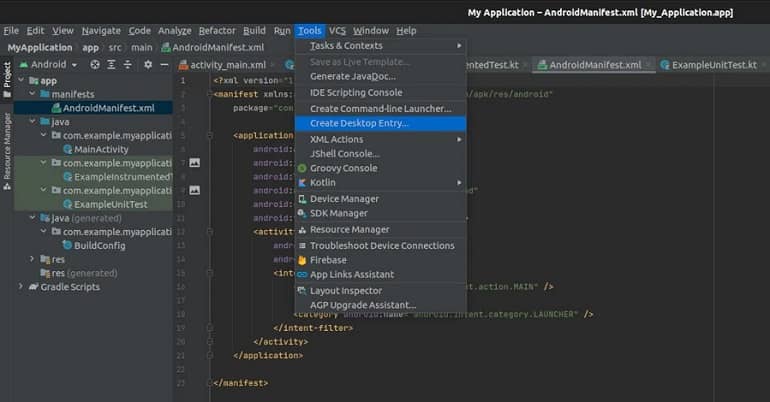The image size is (770, 402).
Task: Click image gutter icon on line 7
Action: coord(194,162)
